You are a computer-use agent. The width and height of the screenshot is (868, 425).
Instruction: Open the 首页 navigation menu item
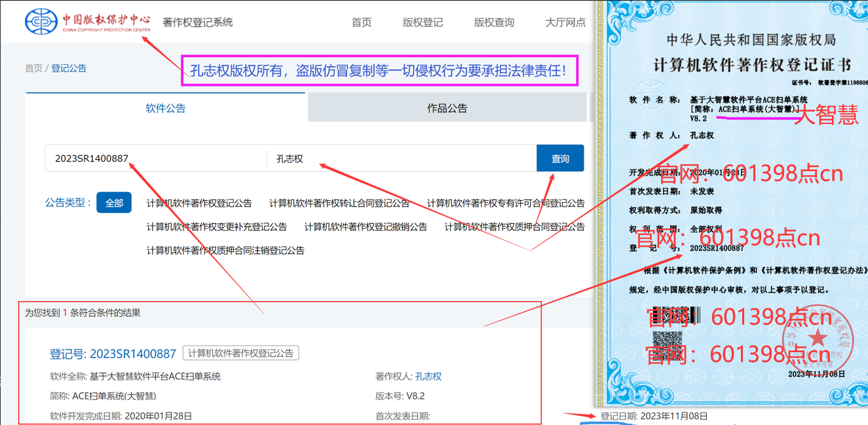pos(362,22)
